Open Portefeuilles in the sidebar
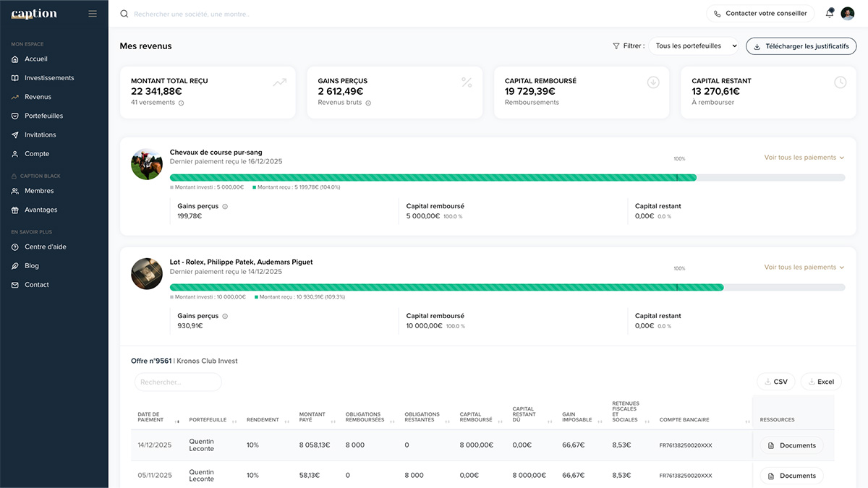Viewport: 868px width, 488px height. click(x=43, y=116)
